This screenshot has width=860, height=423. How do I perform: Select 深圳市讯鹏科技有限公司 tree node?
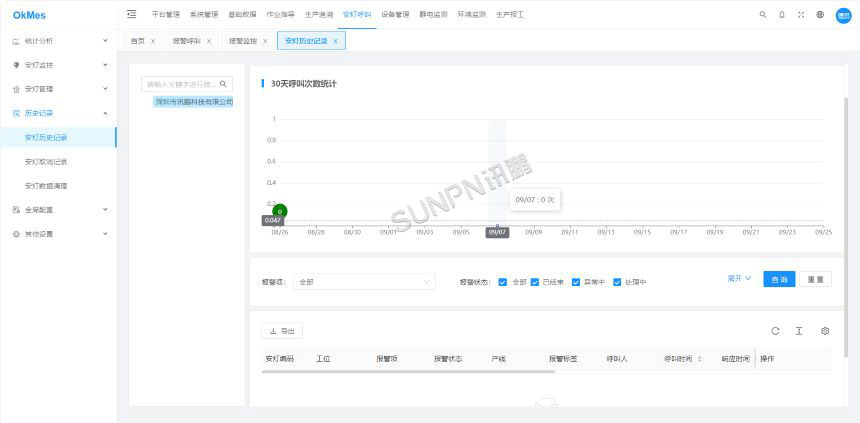pos(194,101)
